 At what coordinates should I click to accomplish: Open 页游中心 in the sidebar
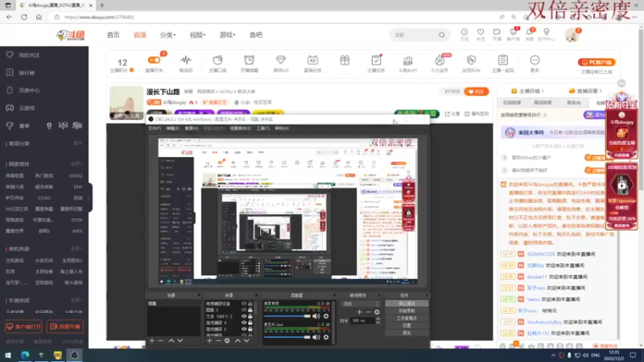tap(29, 90)
